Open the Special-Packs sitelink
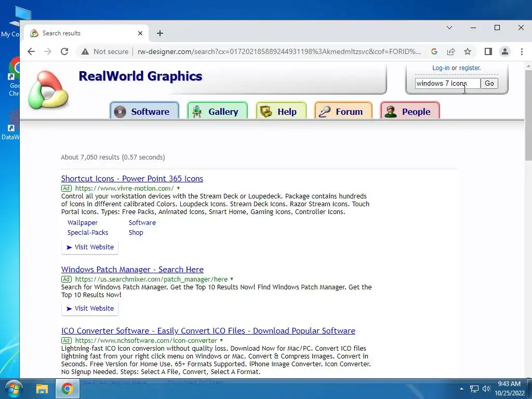Viewport: 532px width, 399px height. 87,233
